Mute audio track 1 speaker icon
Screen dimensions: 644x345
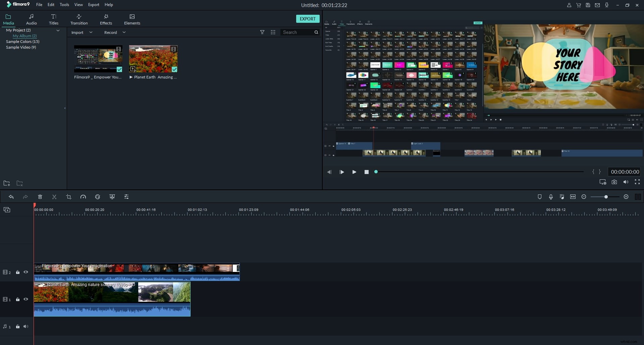pos(26,327)
